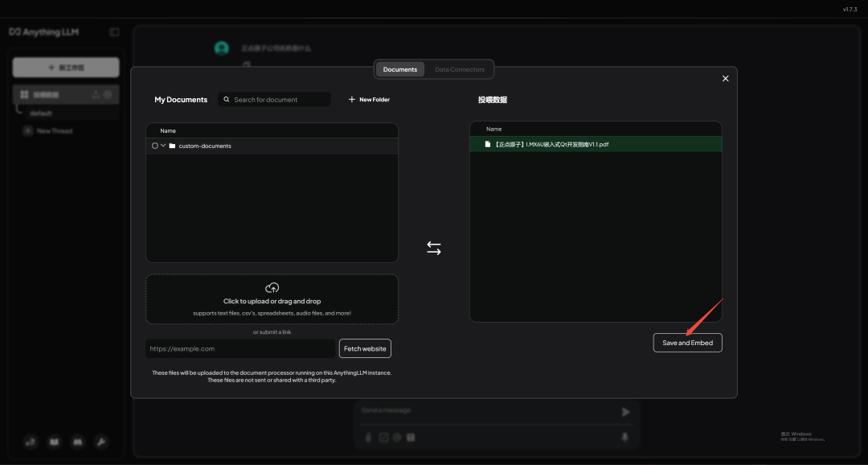This screenshot has height=465, width=868.
Task: Click the custom-documents folder icon
Action: click(x=172, y=146)
